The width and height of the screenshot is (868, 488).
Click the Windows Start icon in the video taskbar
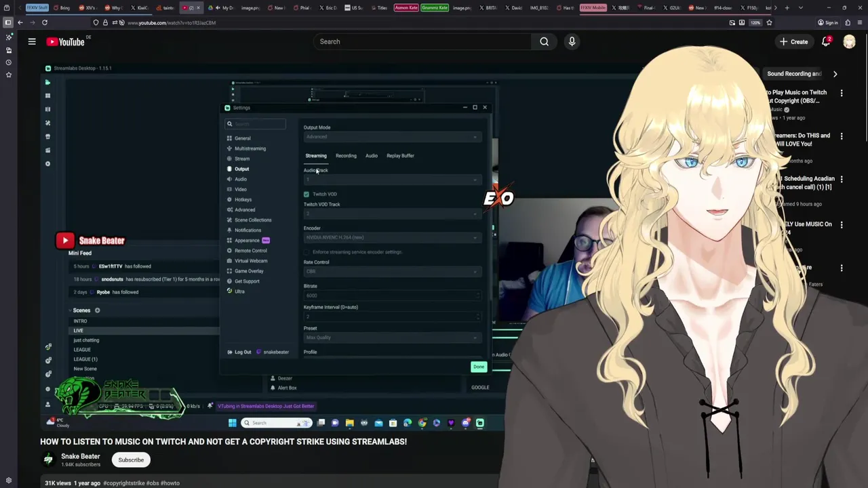(x=232, y=423)
